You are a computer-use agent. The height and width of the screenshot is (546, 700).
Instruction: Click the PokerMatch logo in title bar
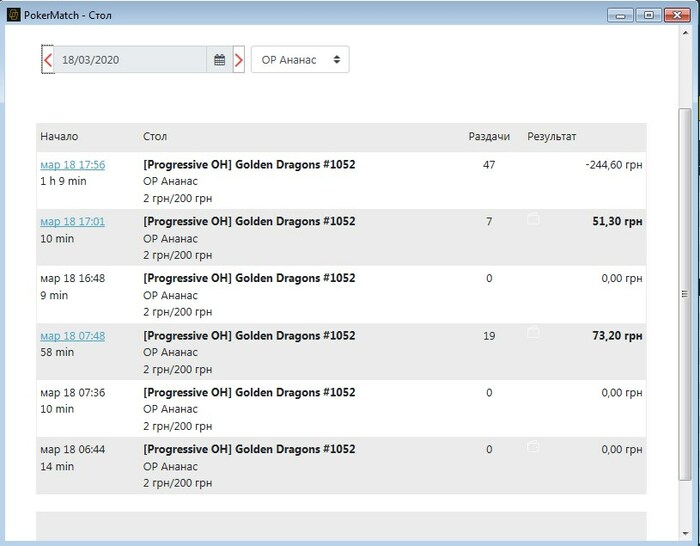13,15
